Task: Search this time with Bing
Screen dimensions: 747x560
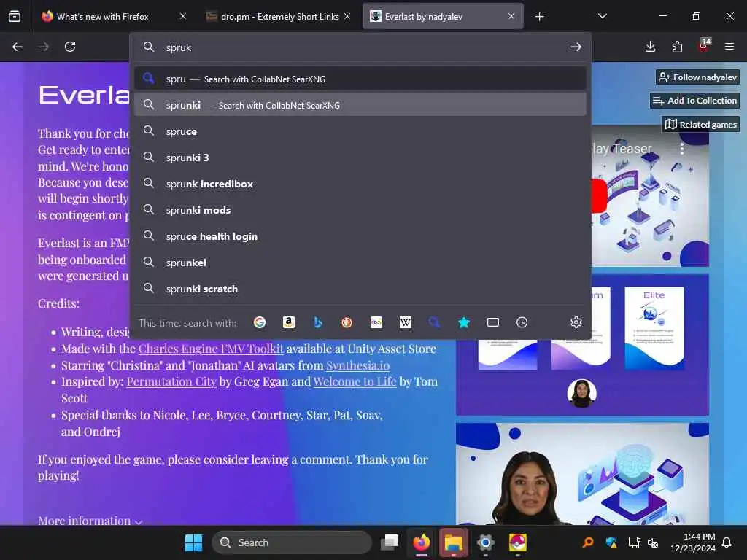Action: (318, 322)
